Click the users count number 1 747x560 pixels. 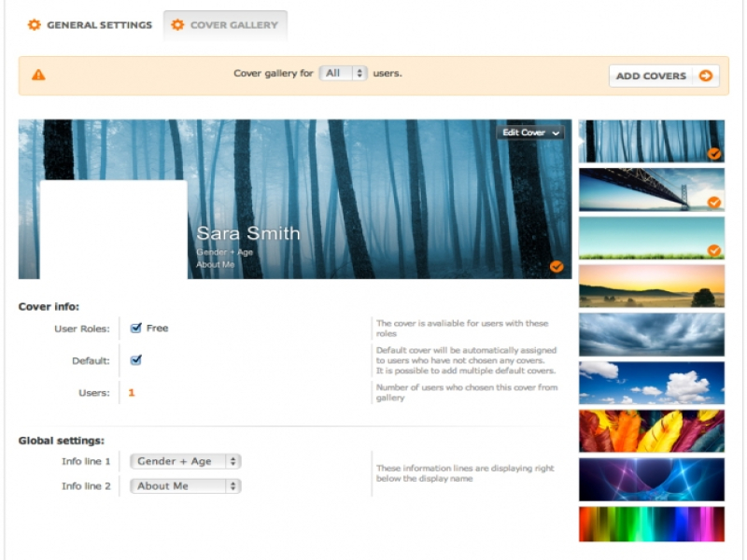coord(132,393)
